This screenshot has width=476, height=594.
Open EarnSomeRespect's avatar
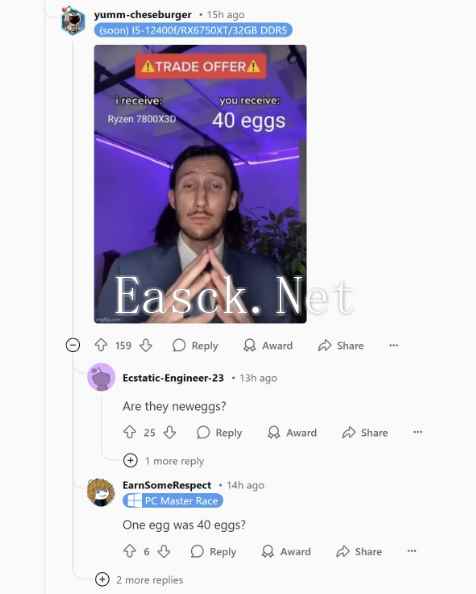tap(101, 492)
